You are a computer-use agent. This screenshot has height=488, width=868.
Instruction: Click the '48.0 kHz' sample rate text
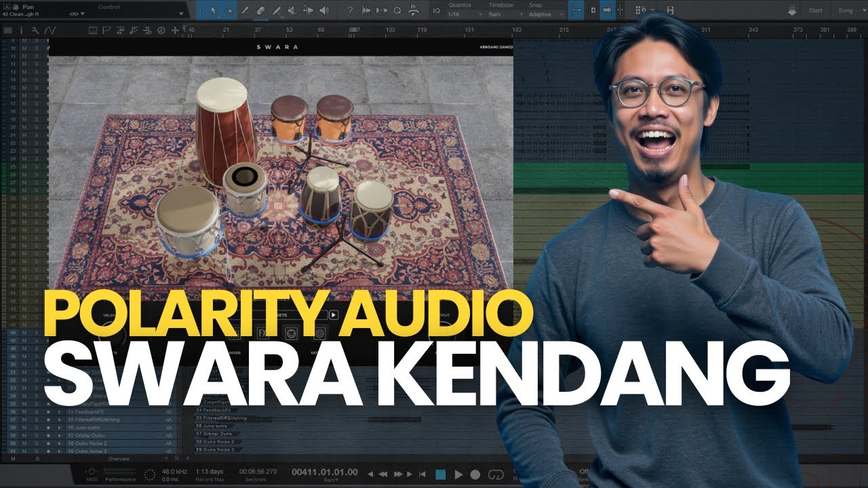tap(174, 472)
